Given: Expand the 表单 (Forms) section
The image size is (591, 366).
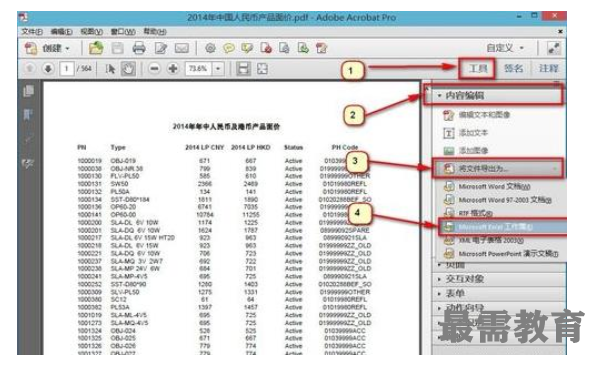Looking at the screenshot, I should (455, 293).
